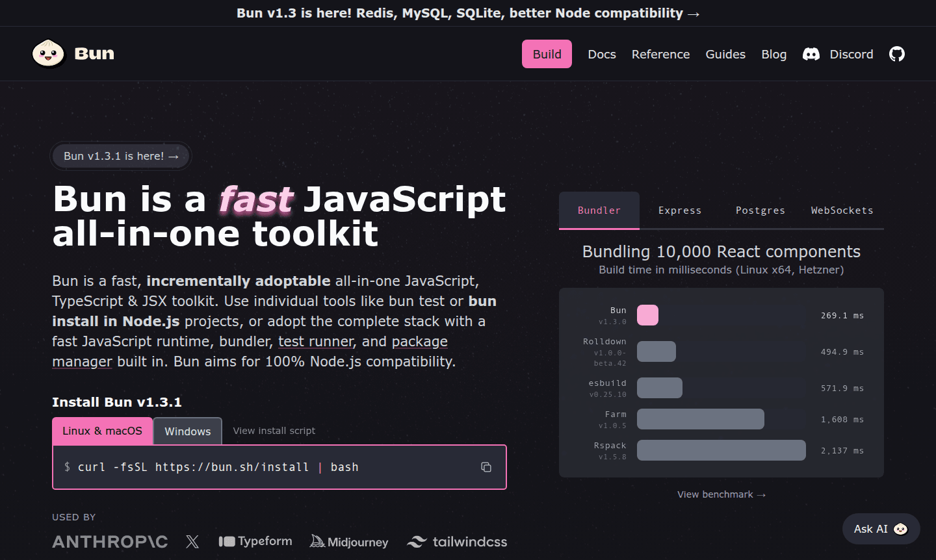Select the Linux & macOS tab

pos(102,431)
